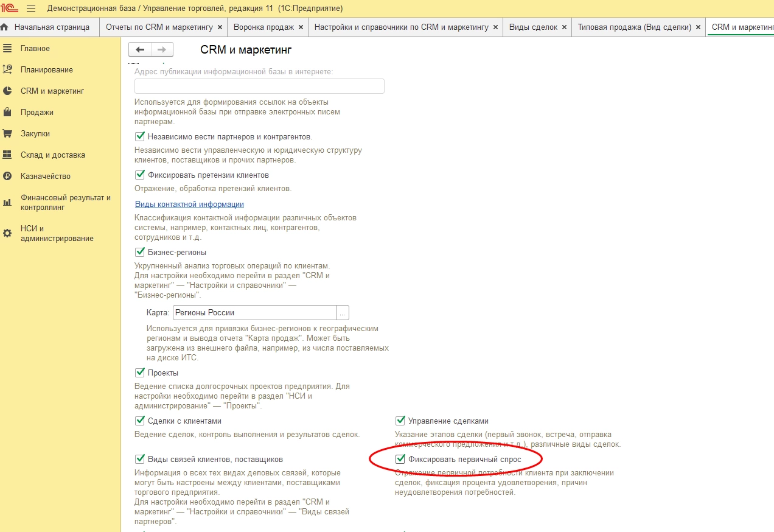This screenshot has width=774, height=532.
Task: Click the НСИ и администрирование gear icon
Action: pyautogui.click(x=7, y=233)
